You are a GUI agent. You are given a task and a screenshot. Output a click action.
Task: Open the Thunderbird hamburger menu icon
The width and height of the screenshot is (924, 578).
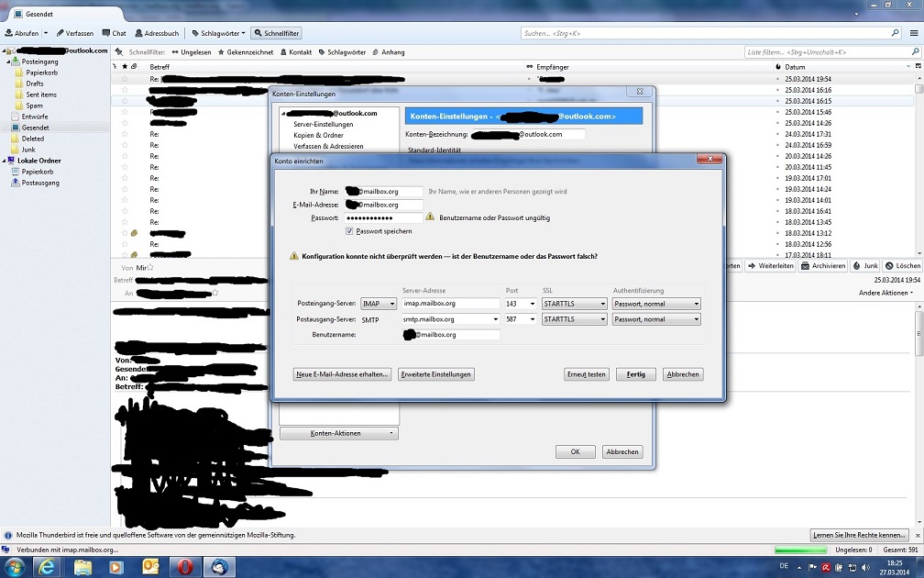click(913, 33)
